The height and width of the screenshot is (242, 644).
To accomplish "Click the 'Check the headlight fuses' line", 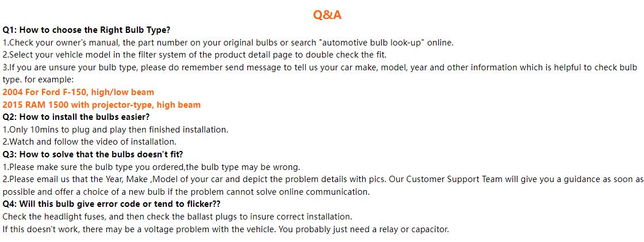I will pos(177,217).
